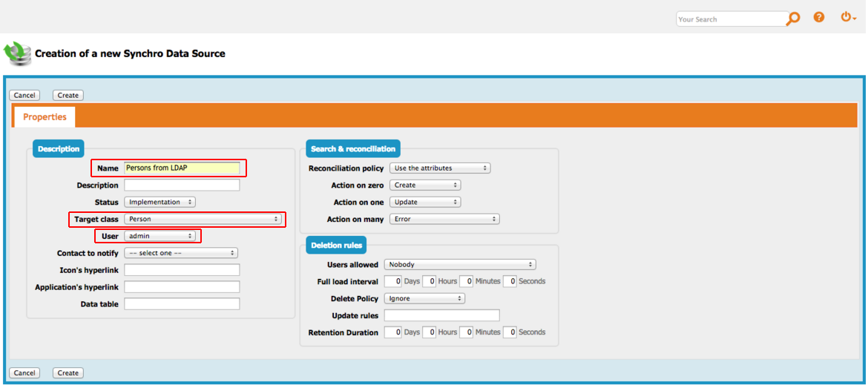The image size is (868, 388).
Task: Click the bottom Cancel button
Action: pyautogui.click(x=24, y=373)
